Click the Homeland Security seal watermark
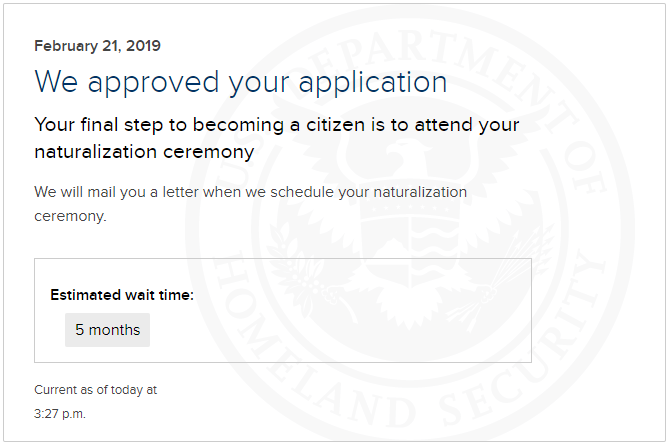Screen dimensions: 671x448 pyautogui.click(x=410, y=225)
